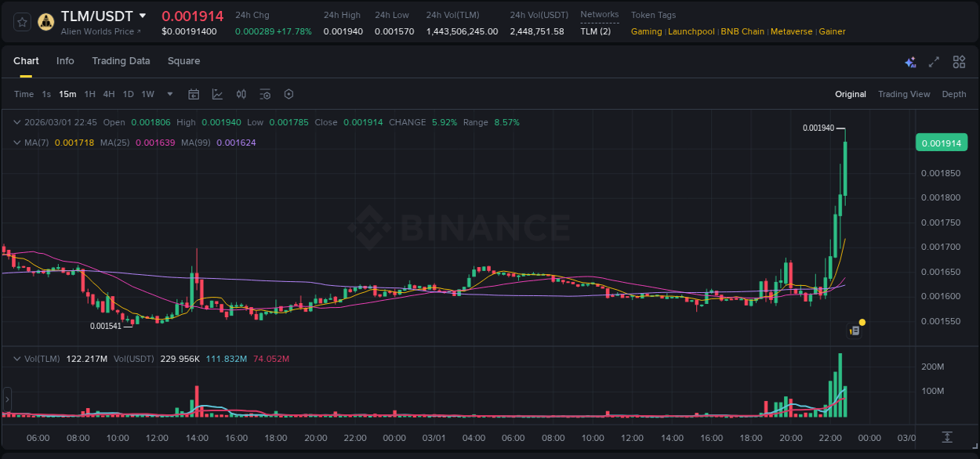The height and width of the screenshot is (459, 980).
Task: Click the green 0.001914 price label
Action: [942, 143]
